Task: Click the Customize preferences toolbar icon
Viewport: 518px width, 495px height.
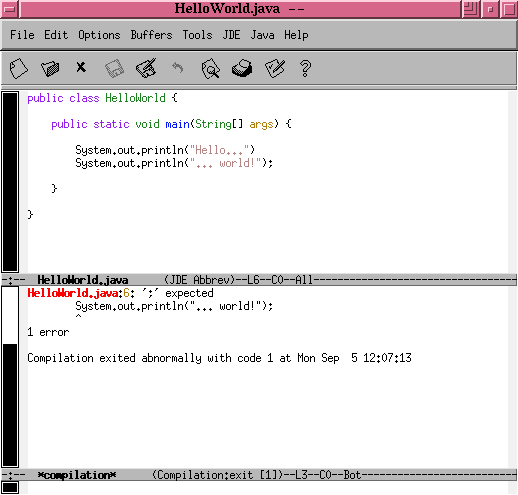Action: (x=275, y=68)
